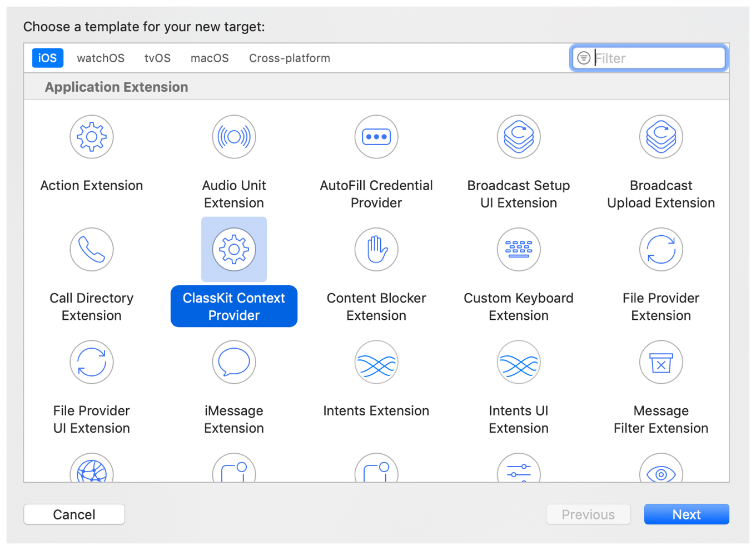
Task: Choose the Intents UI Extension icon
Action: (519, 362)
